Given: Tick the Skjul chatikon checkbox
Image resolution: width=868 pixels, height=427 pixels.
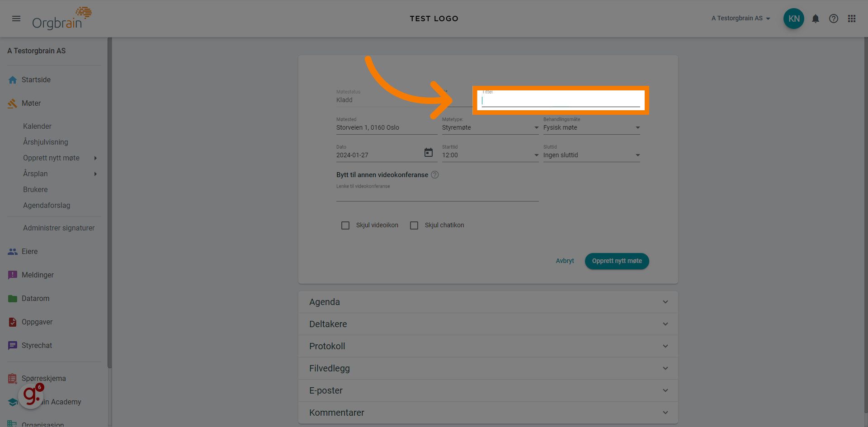Looking at the screenshot, I should 414,225.
